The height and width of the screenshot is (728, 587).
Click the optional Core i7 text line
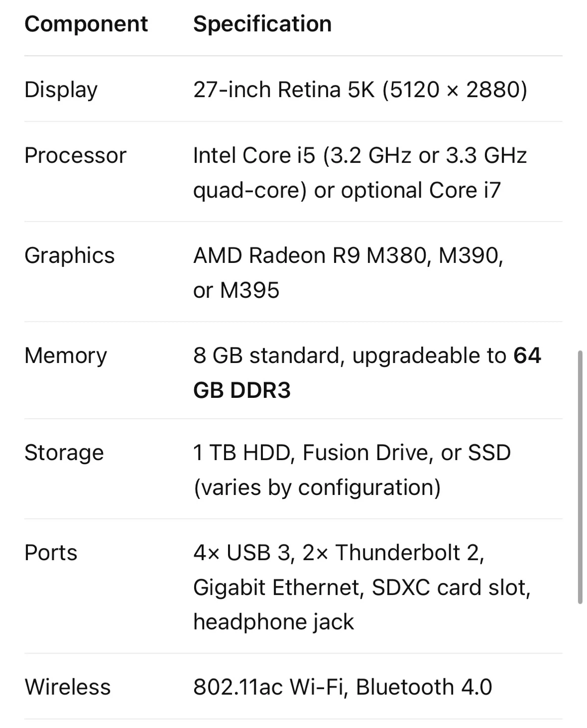coord(347,190)
